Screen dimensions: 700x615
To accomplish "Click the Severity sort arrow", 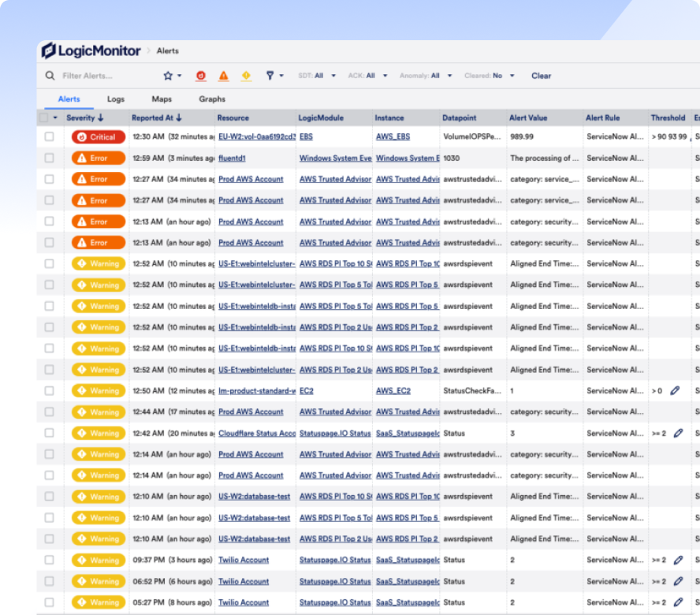I will [x=101, y=118].
